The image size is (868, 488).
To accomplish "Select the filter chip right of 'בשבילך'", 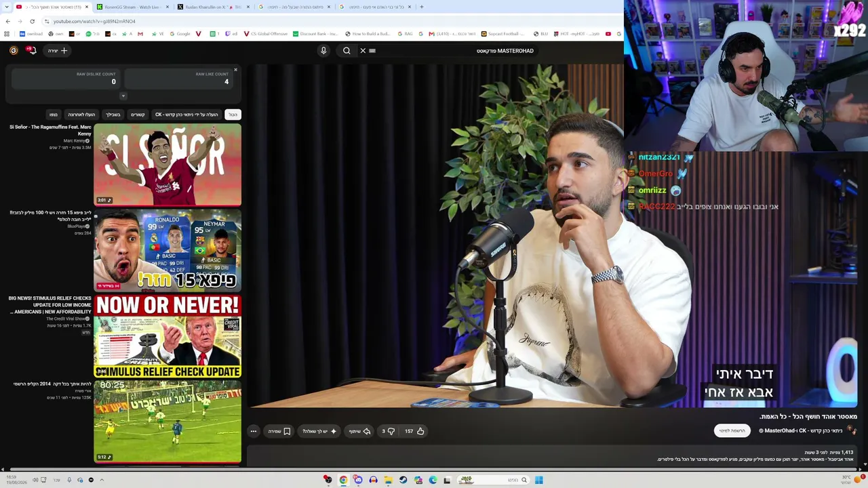I will coord(138,115).
